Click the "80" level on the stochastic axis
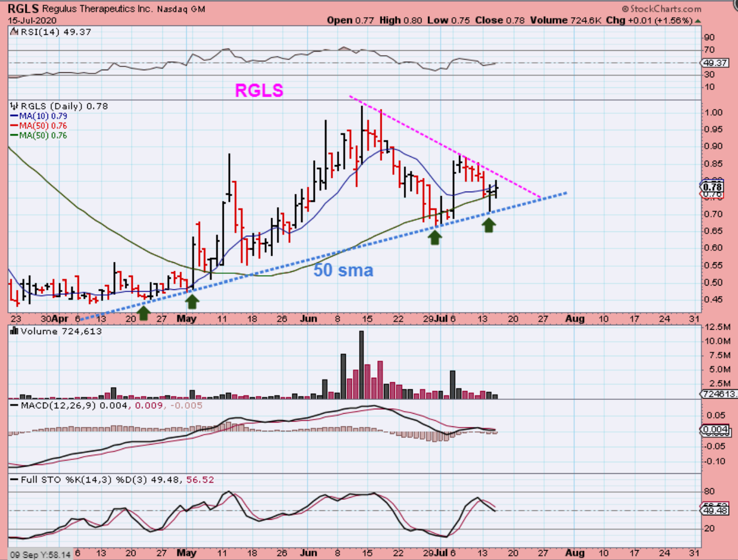 (x=709, y=492)
